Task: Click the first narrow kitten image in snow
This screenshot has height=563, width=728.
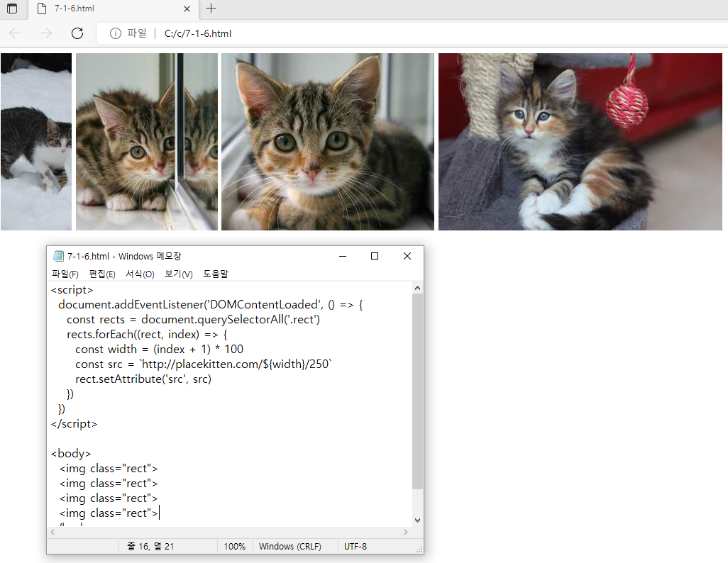Action: 36,142
